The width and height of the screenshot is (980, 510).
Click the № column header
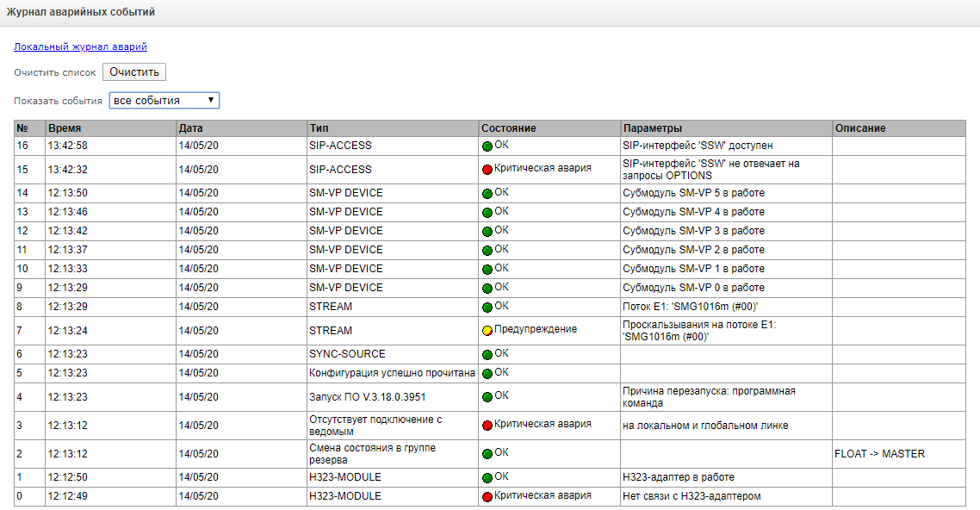coord(30,128)
